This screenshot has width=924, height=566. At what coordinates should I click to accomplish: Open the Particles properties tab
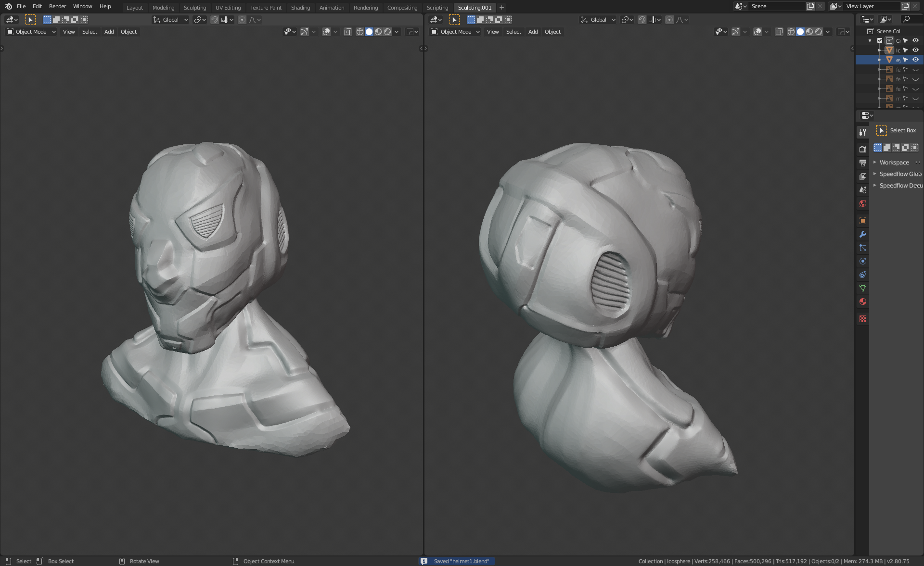click(x=863, y=248)
